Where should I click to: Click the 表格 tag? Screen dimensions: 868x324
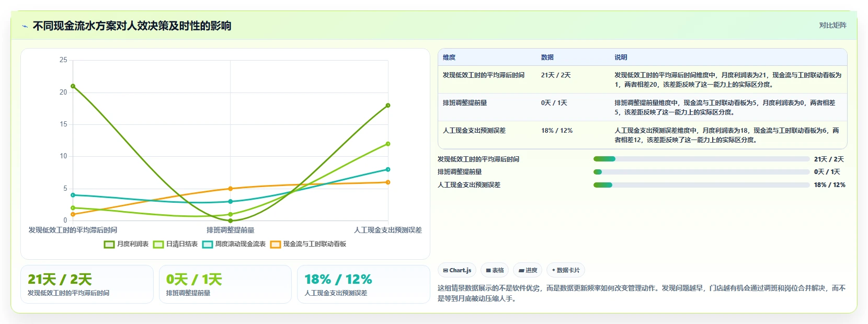click(495, 270)
